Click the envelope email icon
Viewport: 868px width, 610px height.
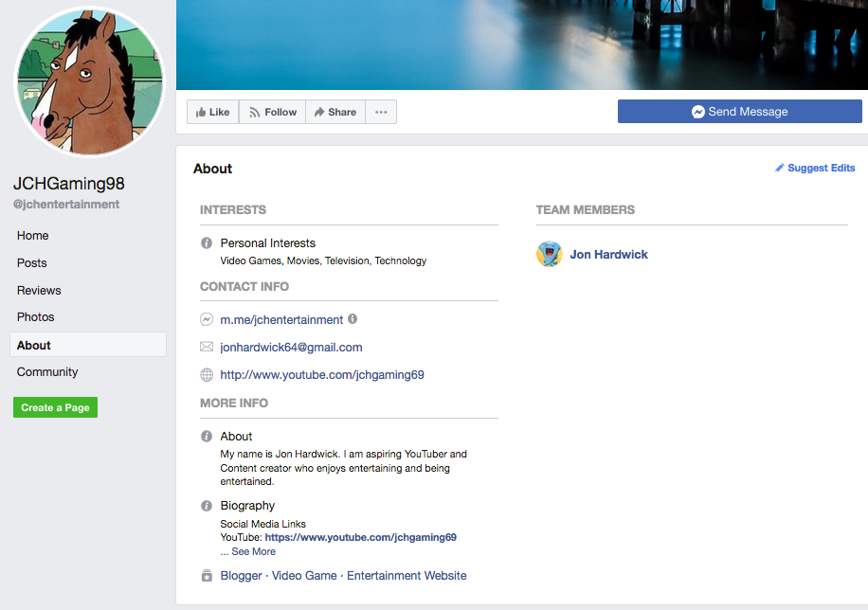(207, 347)
